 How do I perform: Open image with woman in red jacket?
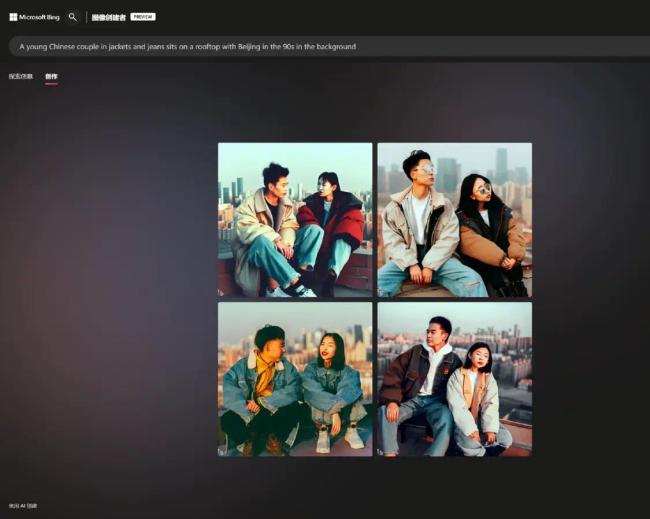coord(295,220)
